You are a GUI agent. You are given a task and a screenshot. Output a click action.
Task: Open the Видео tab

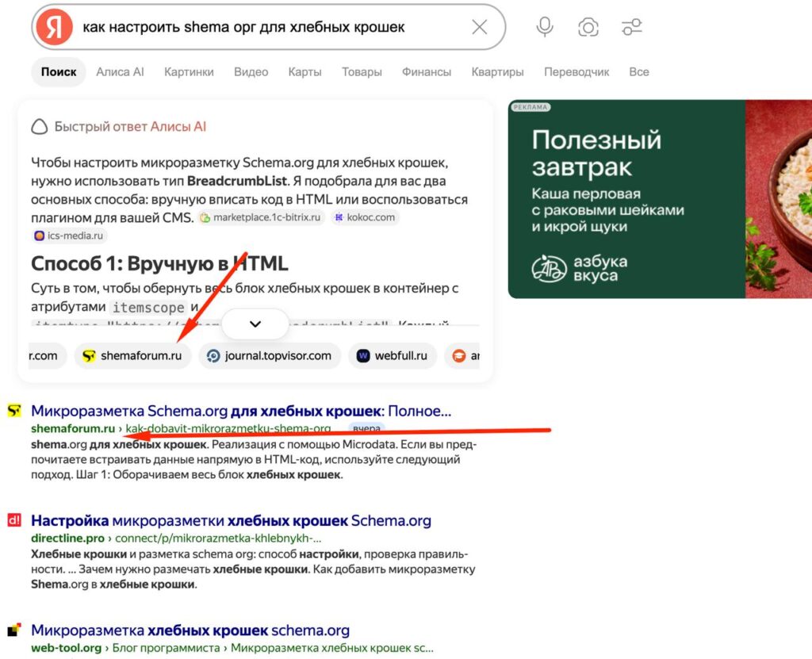[251, 72]
